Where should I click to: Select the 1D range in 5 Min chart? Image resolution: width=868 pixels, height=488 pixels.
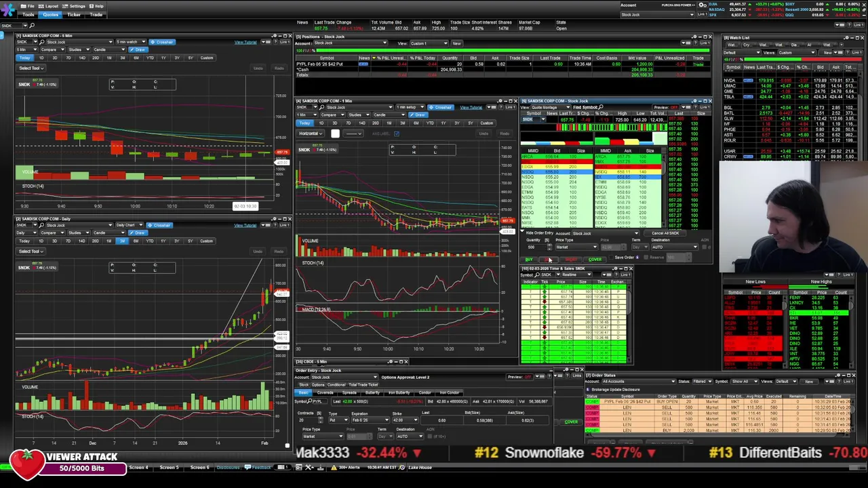click(41, 58)
